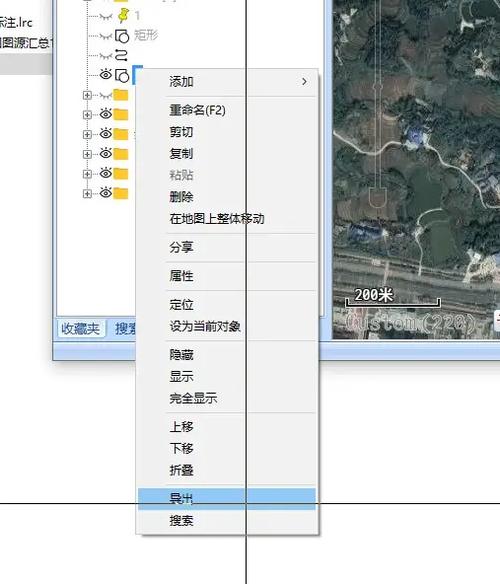Click the yellow pushpin marker icon labeled 1
This screenshot has height=584, width=500.
tap(123, 16)
